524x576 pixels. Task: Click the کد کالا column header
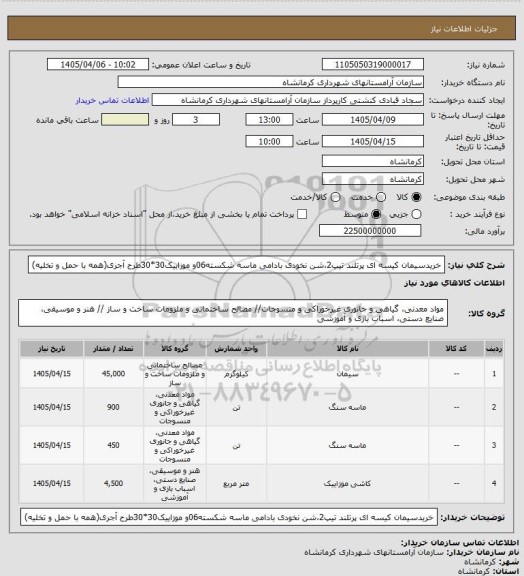[x=456, y=349]
